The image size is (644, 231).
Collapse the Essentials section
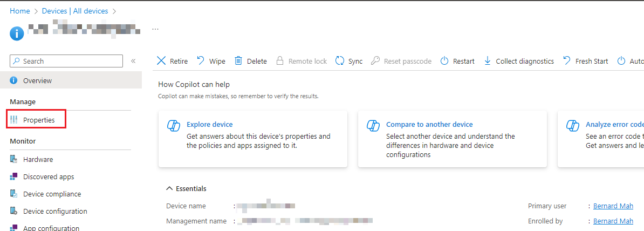[x=170, y=189]
